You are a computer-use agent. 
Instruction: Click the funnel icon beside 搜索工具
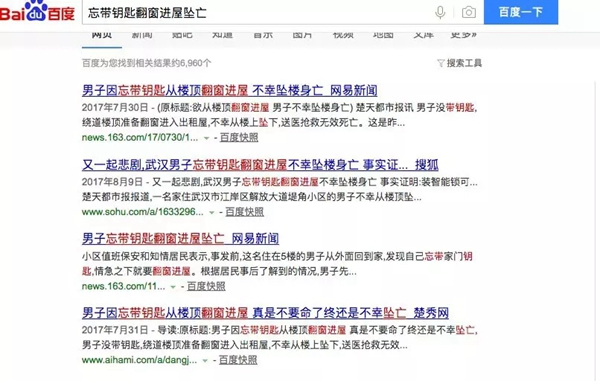441,63
